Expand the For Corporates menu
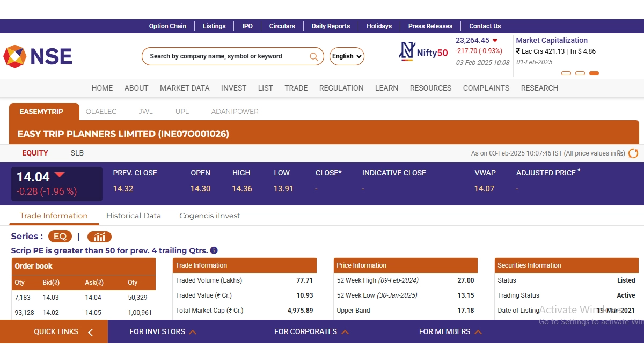Screen dimensions: 644x362 click(x=311, y=331)
